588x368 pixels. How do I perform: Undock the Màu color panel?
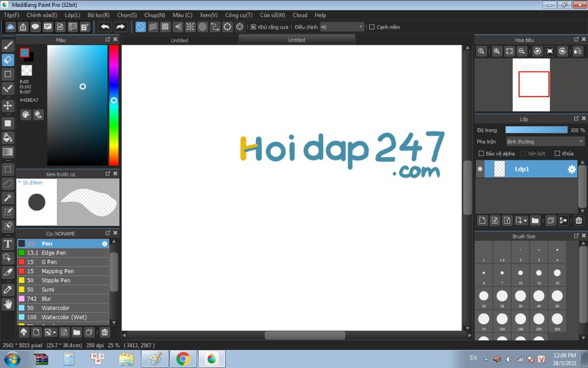tap(108, 40)
